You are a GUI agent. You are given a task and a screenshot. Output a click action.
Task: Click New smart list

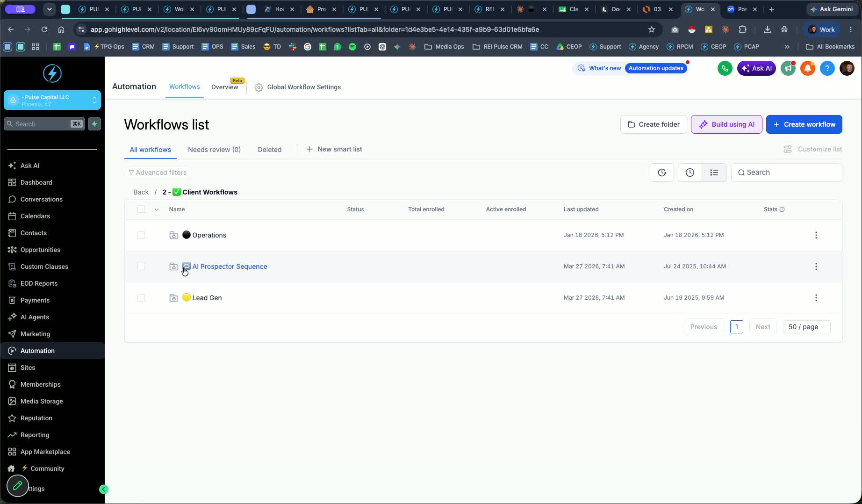334,149
